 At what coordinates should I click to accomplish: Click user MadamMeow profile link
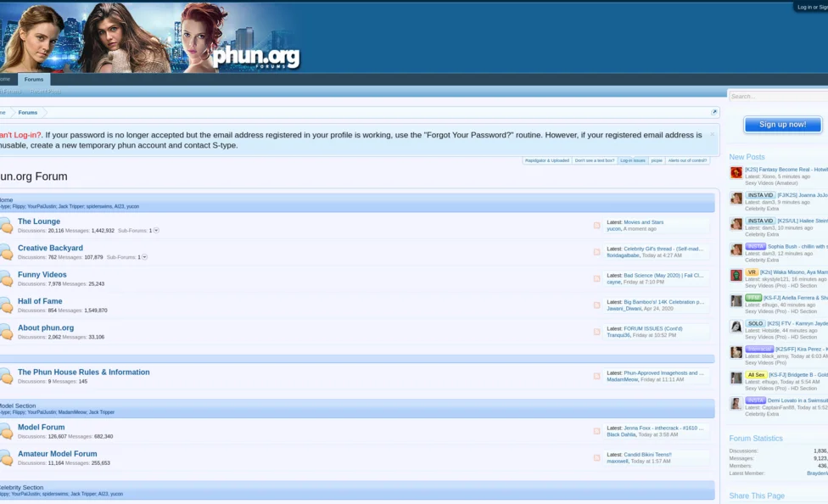622,379
